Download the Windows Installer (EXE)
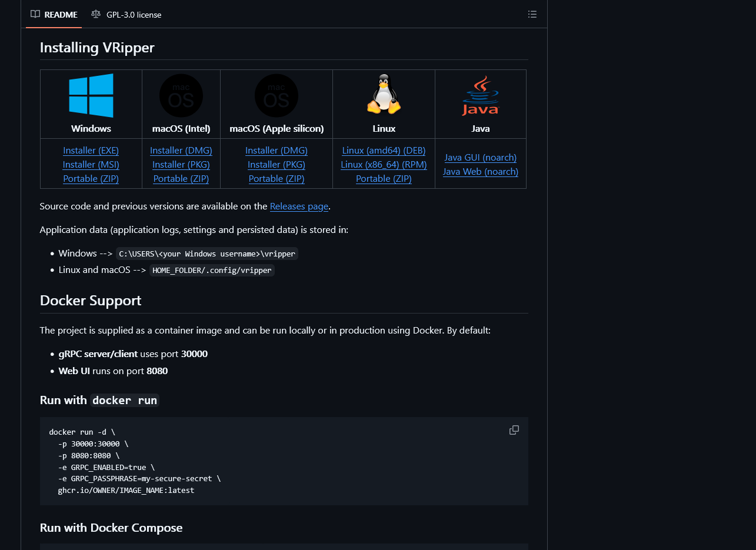The image size is (756, 550). 91,151
